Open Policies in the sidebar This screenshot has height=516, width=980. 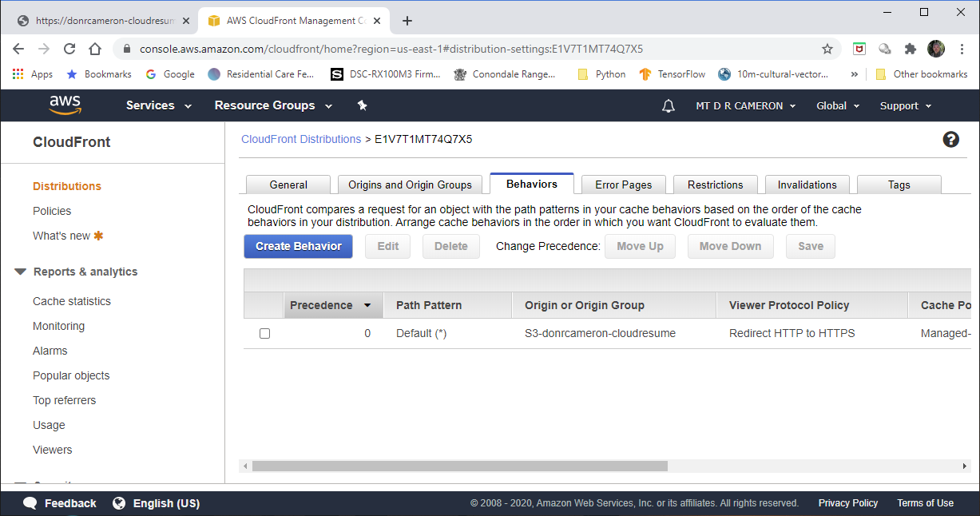(x=52, y=211)
